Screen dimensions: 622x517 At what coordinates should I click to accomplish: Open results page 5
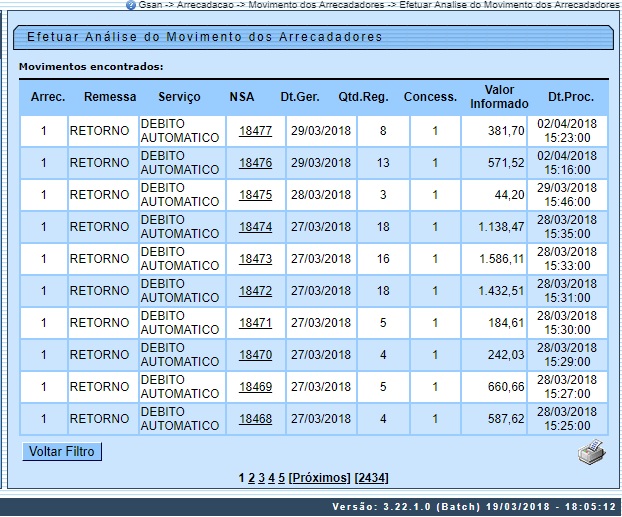click(x=281, y=478)
